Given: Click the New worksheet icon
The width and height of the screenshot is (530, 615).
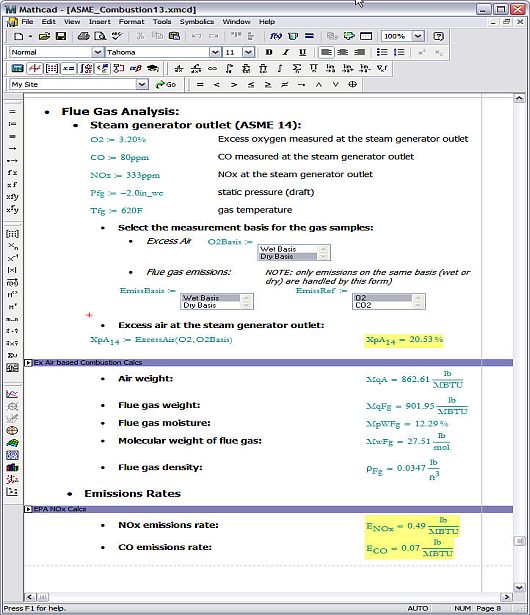Looking at the screenshot, I should (18, 36).
